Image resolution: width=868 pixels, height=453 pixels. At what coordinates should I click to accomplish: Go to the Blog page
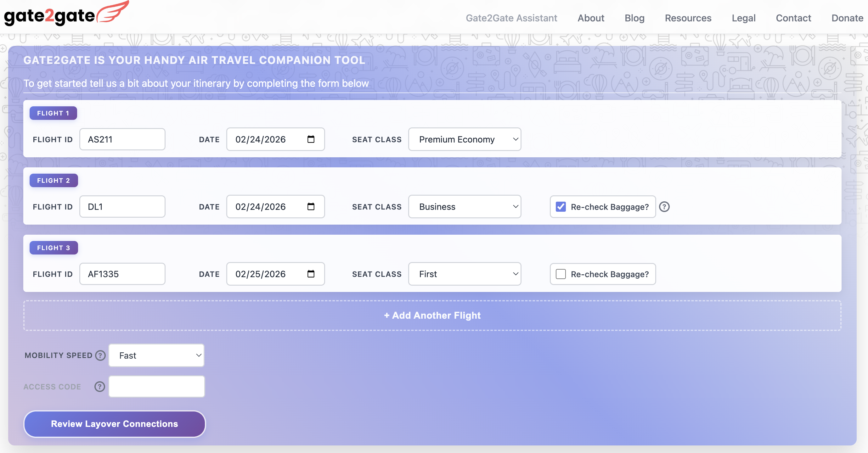tap(634, 18)
